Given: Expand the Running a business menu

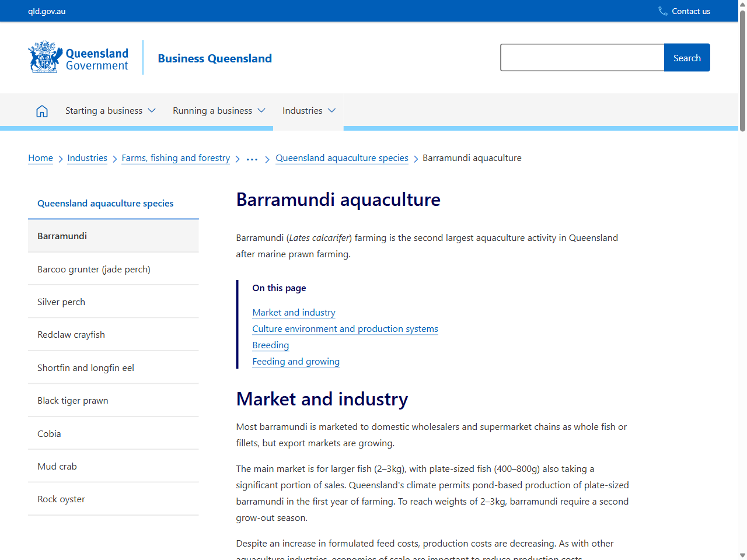Looking at the screenshot, I should pos(218,110).
